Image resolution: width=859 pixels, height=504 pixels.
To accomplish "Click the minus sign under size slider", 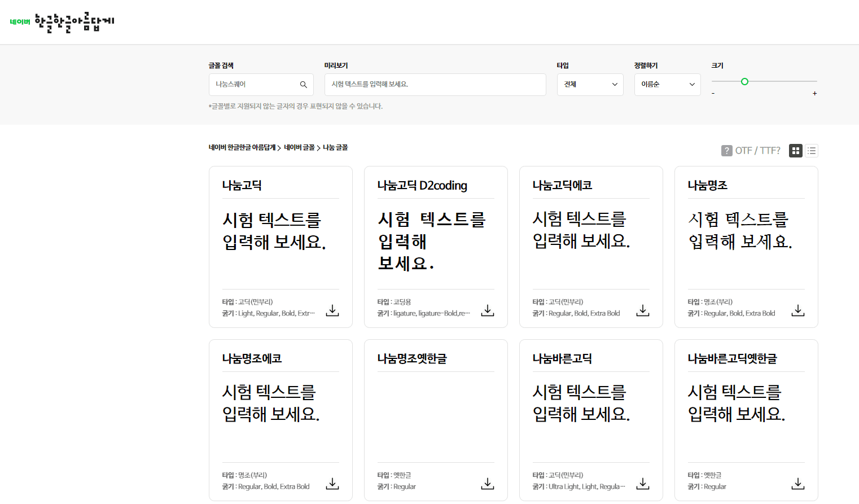I will [x=713, y=94].
